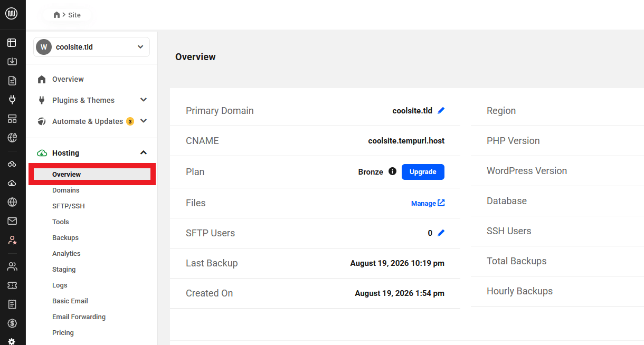Go to Staging
644x345 pixels.
(64, 269)
